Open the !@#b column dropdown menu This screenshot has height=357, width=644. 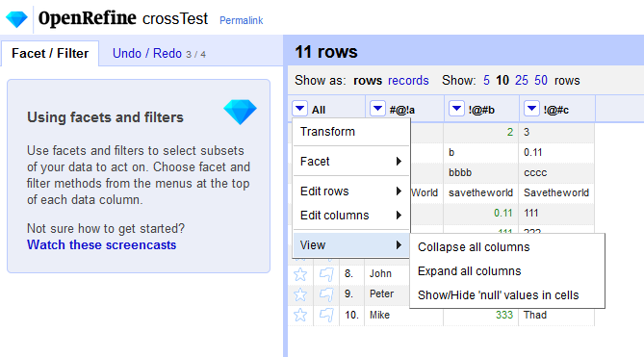click(x=456, y=109)
